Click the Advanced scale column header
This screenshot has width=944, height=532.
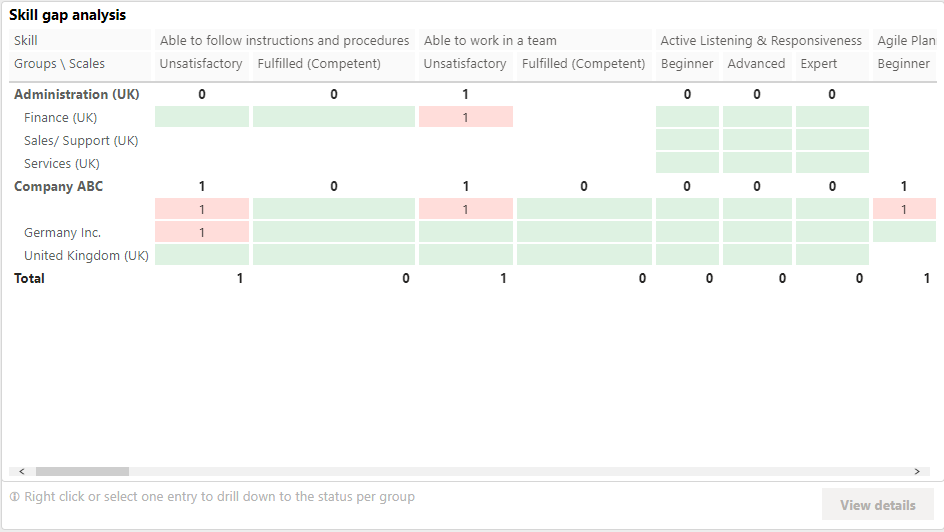point(756,64)
